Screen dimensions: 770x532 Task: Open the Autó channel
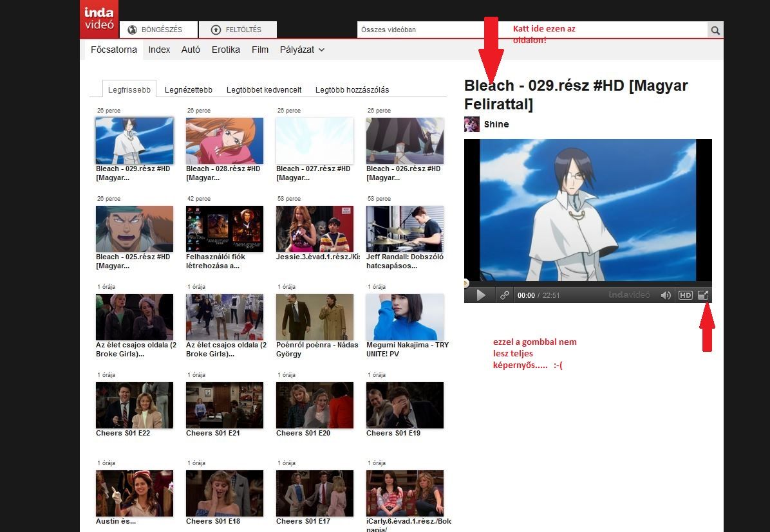point(191,50)
